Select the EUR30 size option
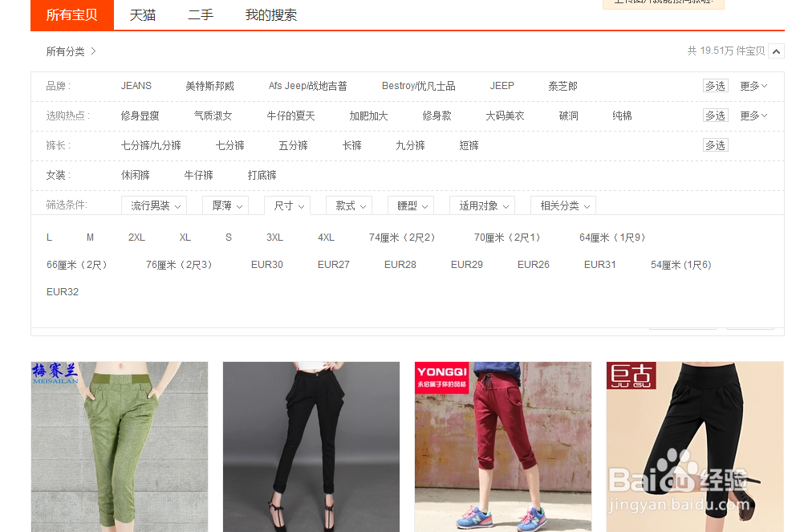 click(267, 264)
